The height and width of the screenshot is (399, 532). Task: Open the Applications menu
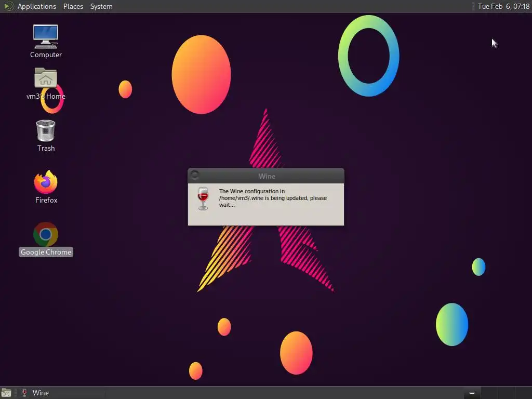point(37,6)
